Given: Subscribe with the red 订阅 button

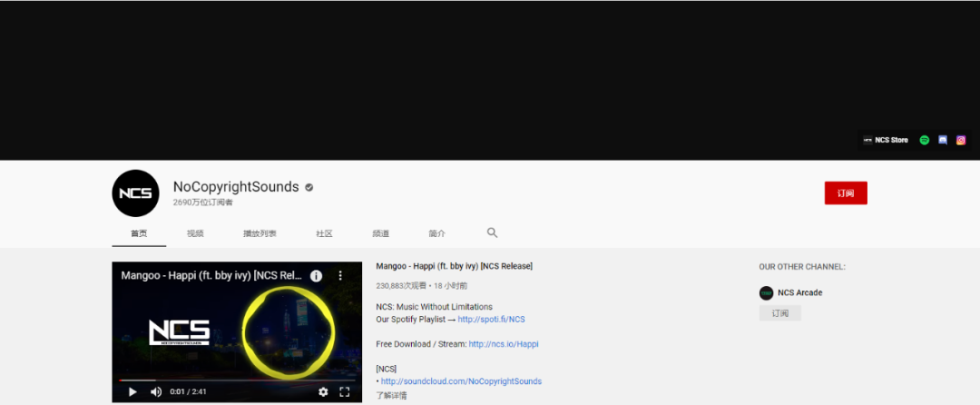Looking at the screenshot, I should [x=846, y=193].
